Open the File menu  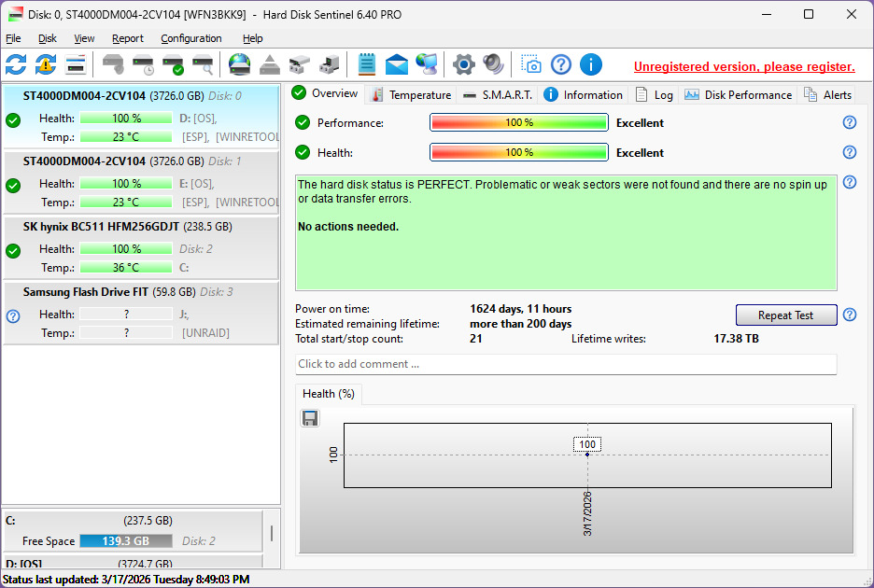(13, 38)
